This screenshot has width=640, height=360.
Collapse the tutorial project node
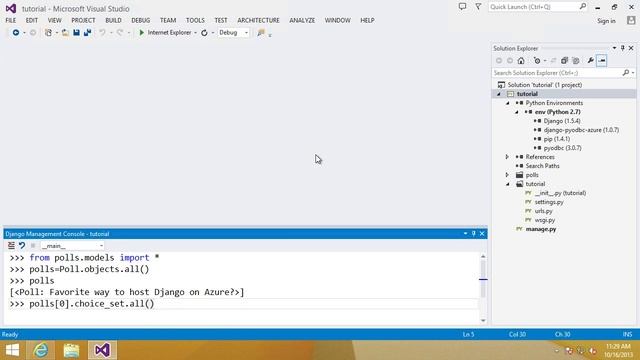point(499,94)
